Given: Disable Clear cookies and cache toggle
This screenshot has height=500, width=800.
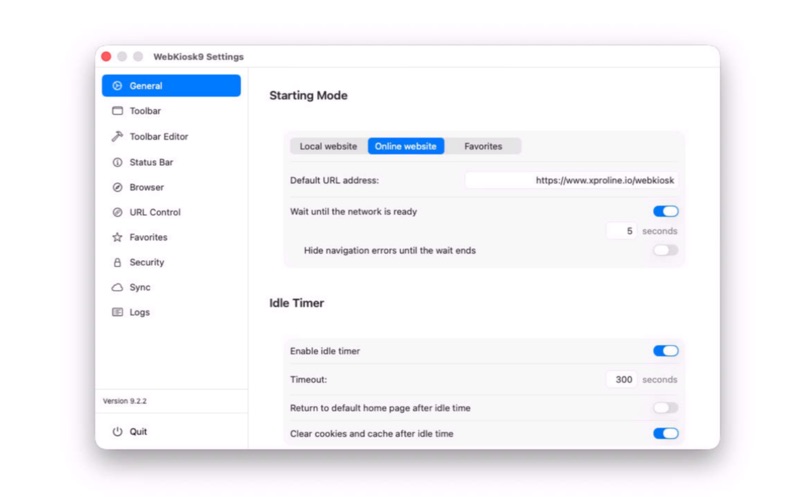Looking at the screenshot, I should click(665, 434).
